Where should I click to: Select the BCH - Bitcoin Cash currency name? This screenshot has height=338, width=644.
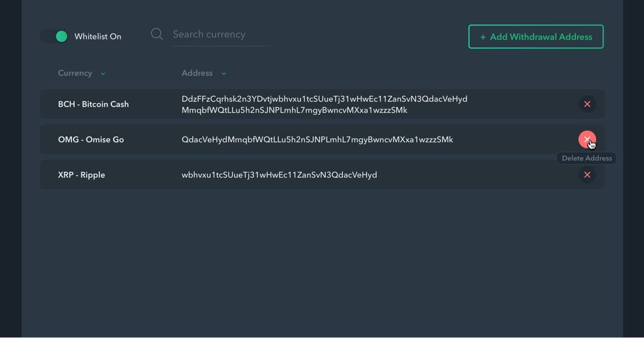[93, 104]
